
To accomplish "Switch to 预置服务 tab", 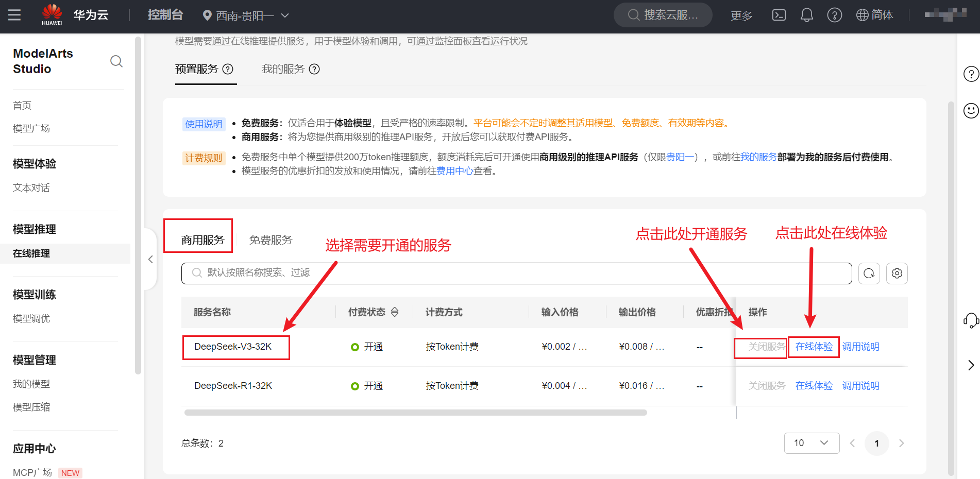I will pos(197,69).
